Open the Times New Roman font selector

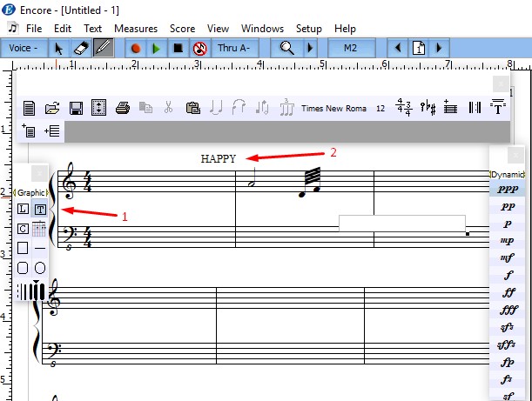pos(333,109)
